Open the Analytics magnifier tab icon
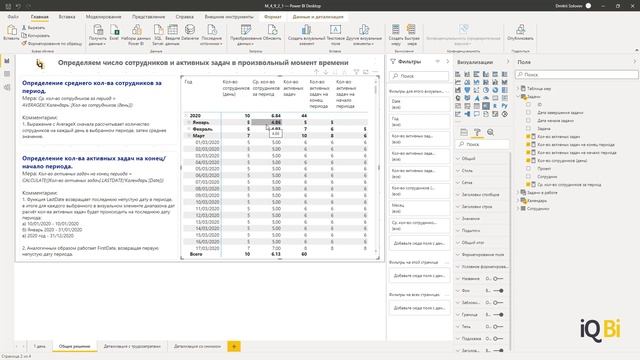640x360 pixels. tap(490, 132)
